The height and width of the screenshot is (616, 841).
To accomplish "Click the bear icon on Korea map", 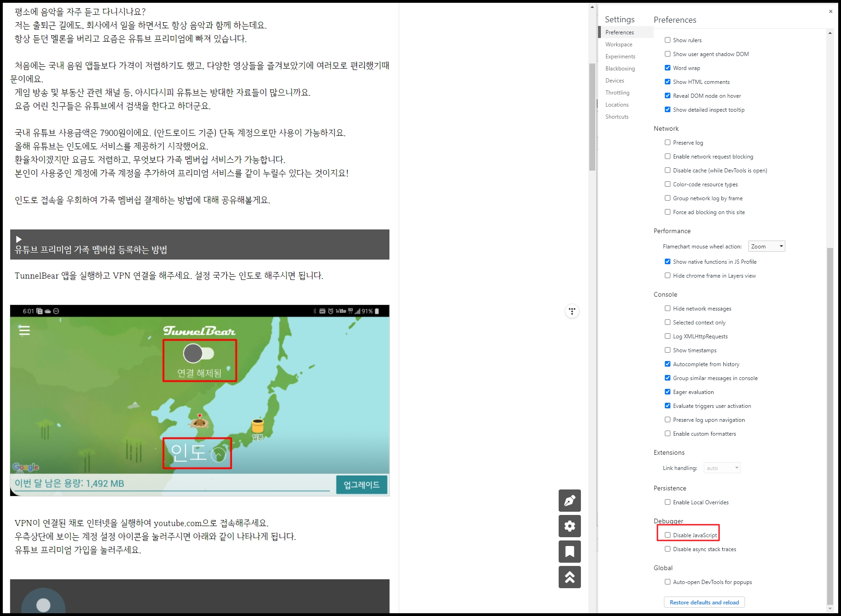I will (199, 421).
